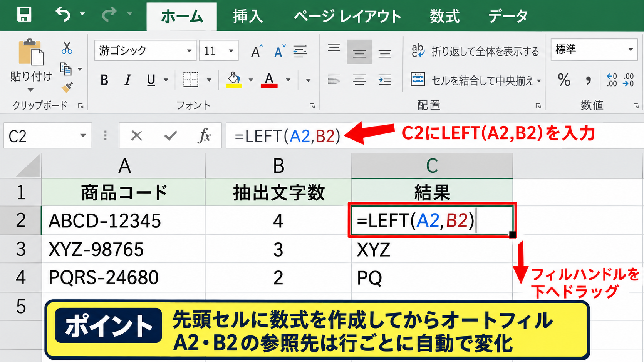Viewport: 644px width, 362px height.
Task: Cancel formula entry with X icon
Action: (137, 135)
